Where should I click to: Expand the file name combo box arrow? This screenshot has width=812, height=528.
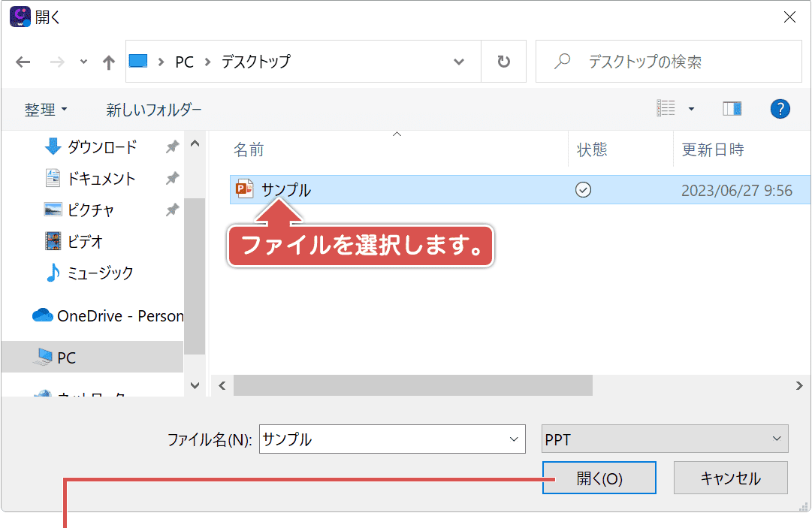click(x=512, y=439)
